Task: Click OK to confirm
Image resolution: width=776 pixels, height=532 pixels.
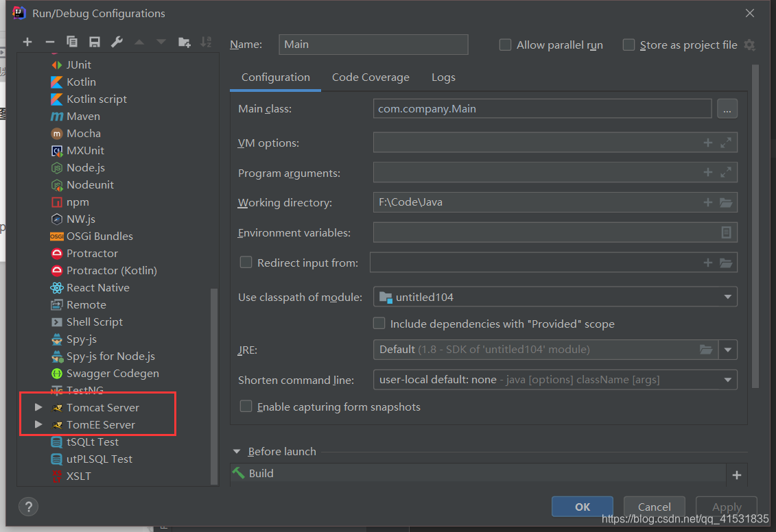Action: (583, 507)
